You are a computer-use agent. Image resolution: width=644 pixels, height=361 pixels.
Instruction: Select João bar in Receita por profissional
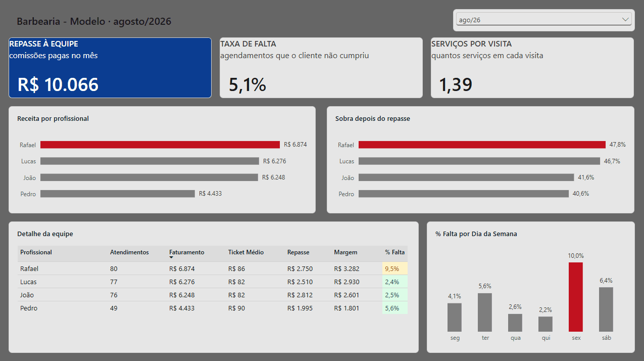[x=149, y=177]
